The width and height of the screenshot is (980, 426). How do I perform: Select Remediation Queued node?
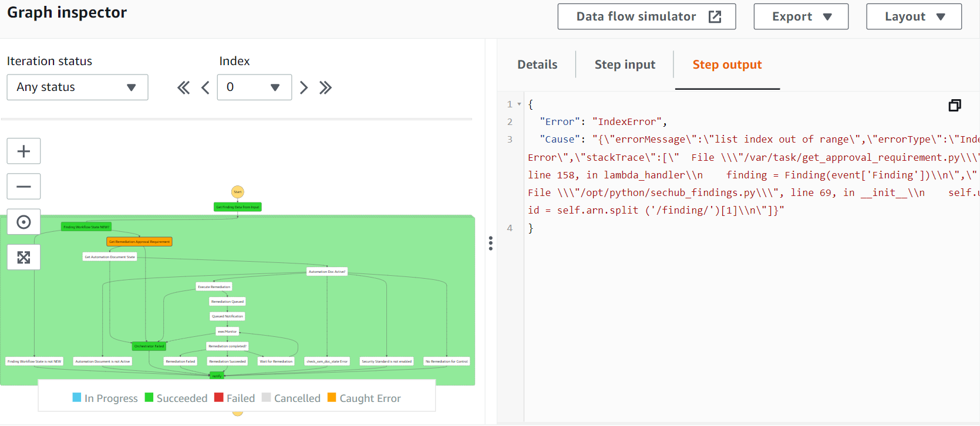pos(227,302)
